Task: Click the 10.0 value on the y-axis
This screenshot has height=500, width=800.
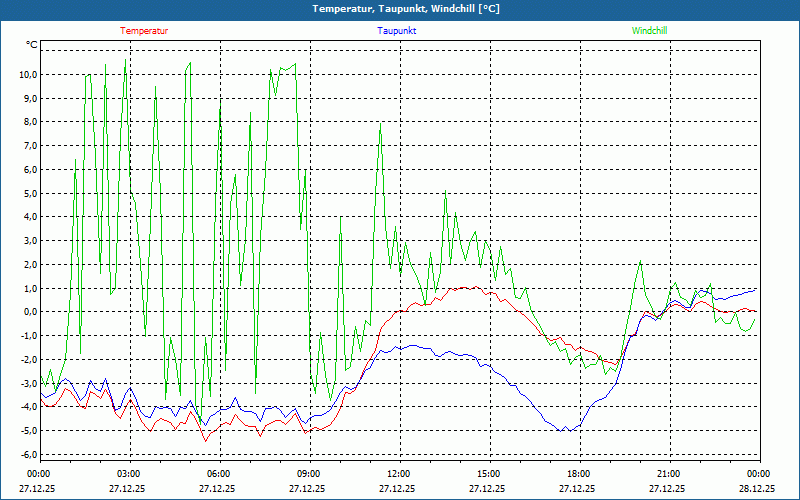Action: [x=27, y=75]
